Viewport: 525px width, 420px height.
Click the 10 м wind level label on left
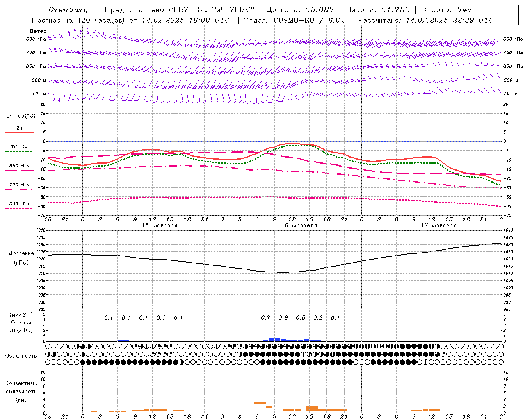click(39, 94)
